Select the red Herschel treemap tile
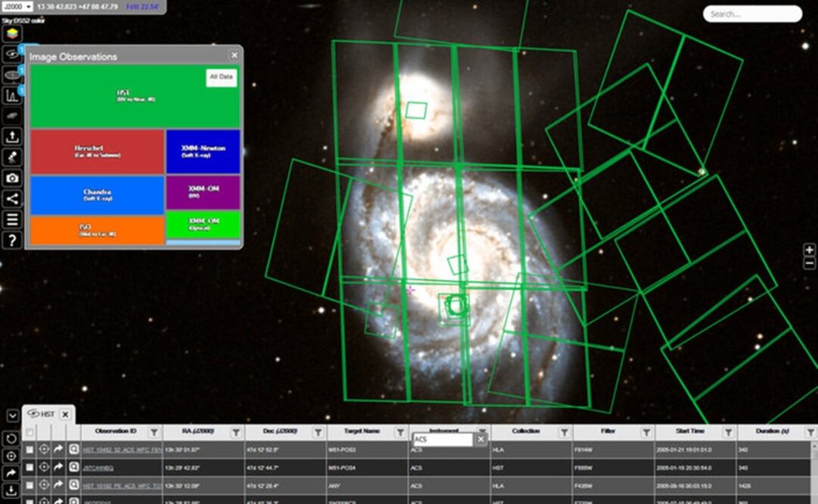The image size is (818, 504). coord(97,151)
